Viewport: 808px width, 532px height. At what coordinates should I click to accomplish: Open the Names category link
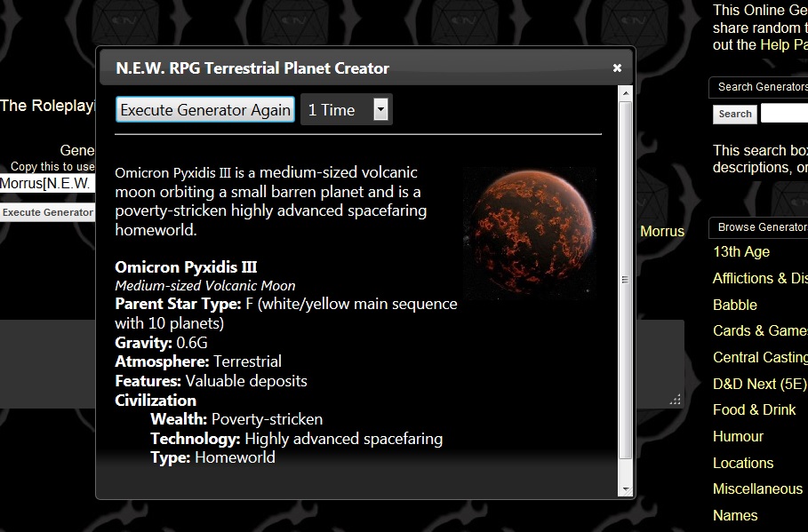click(x=735, y=515)
